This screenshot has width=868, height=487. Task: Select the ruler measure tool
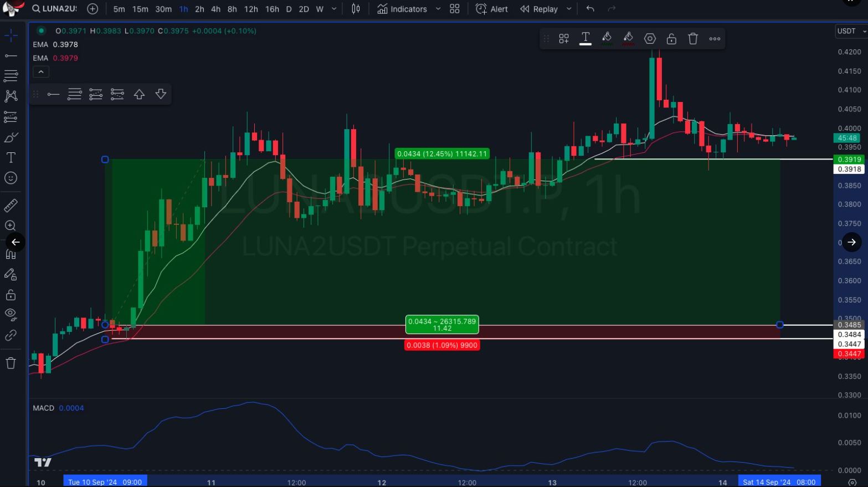coord(11,206)
